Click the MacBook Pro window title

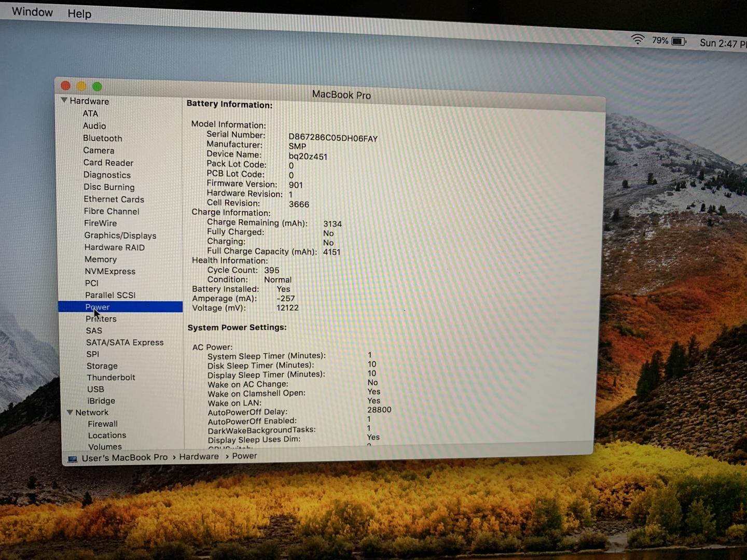[x=341, y=95]
